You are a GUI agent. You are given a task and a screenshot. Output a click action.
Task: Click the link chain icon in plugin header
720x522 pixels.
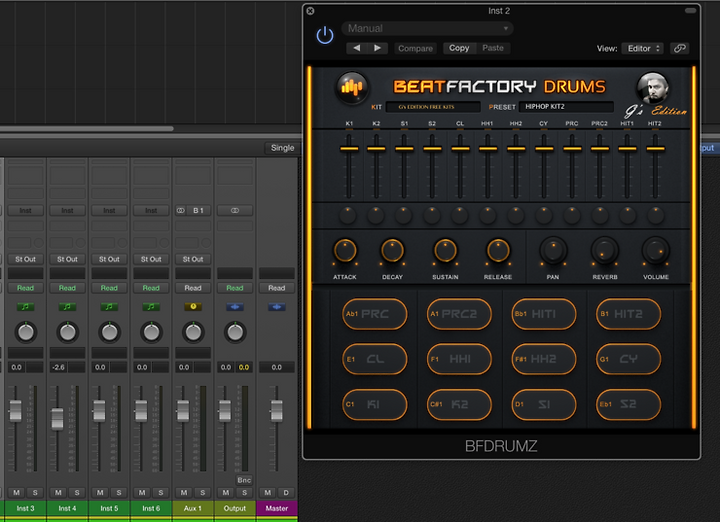[x=680, y=48]
